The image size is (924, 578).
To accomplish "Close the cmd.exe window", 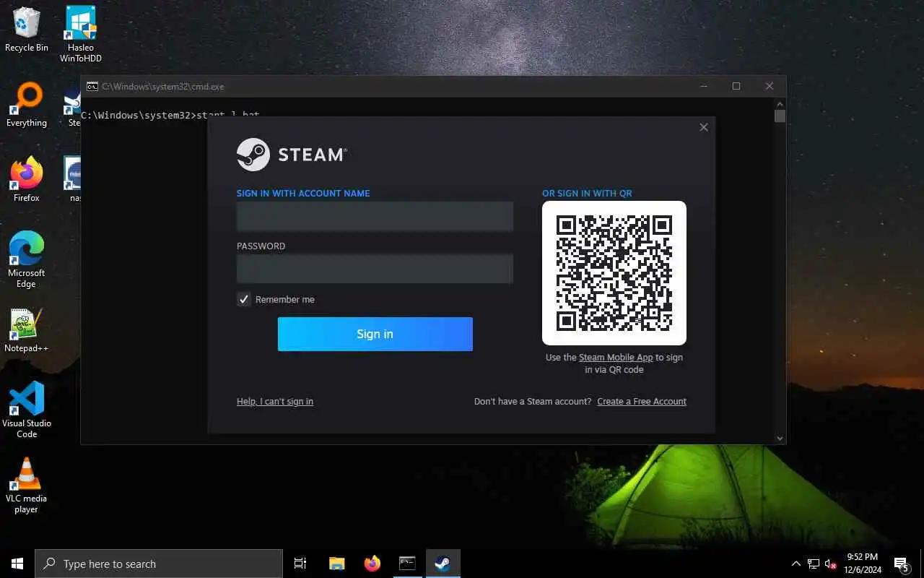I will [x=770, y=86].
